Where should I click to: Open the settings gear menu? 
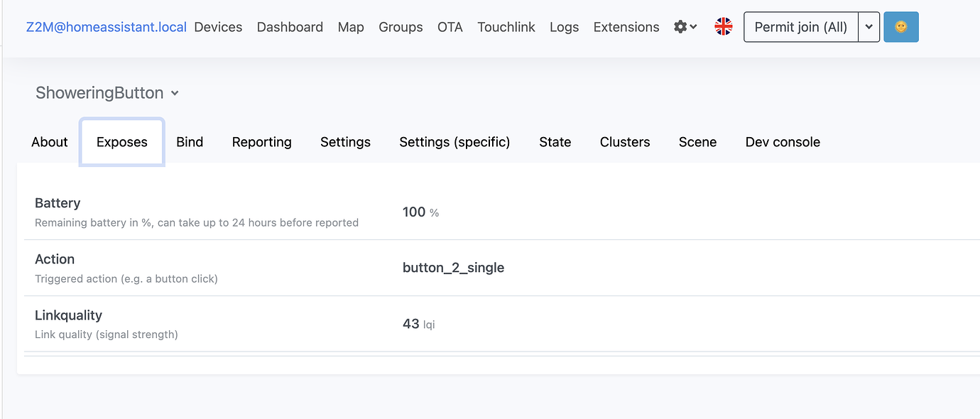(x=680, y=26)
